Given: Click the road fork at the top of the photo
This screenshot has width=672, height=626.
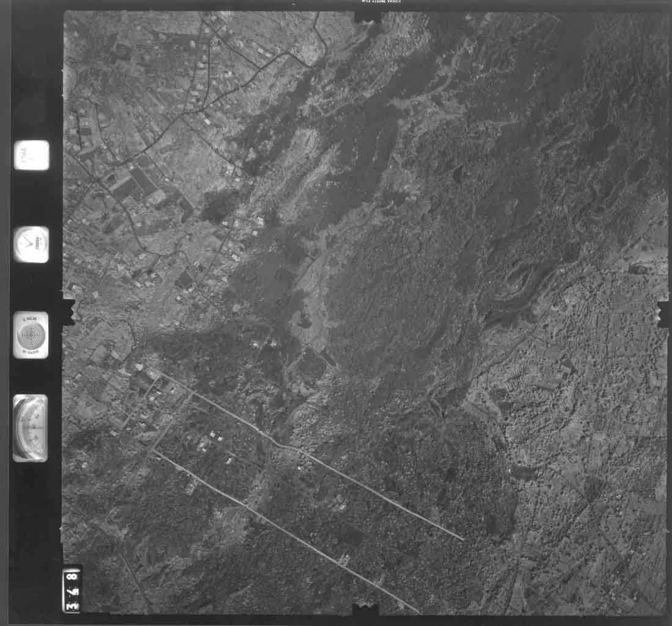Looking at the screenshot, I should pyautogui.click(x=289, y=53).
